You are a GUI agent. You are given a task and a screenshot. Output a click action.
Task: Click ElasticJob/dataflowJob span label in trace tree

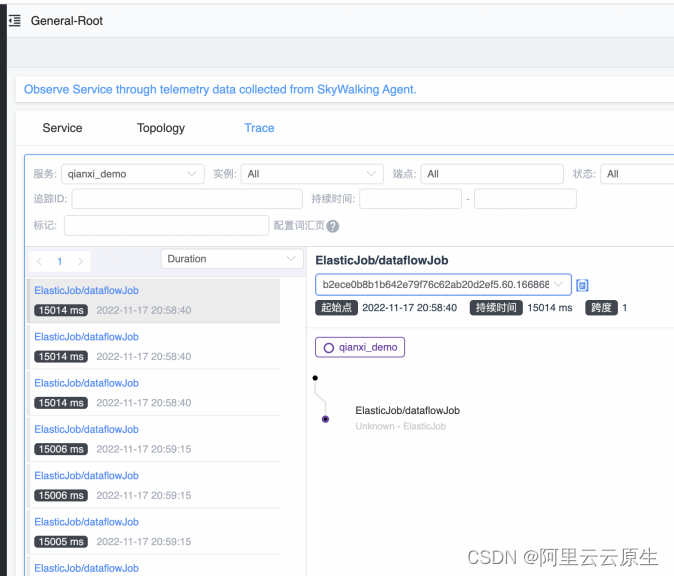407,411
